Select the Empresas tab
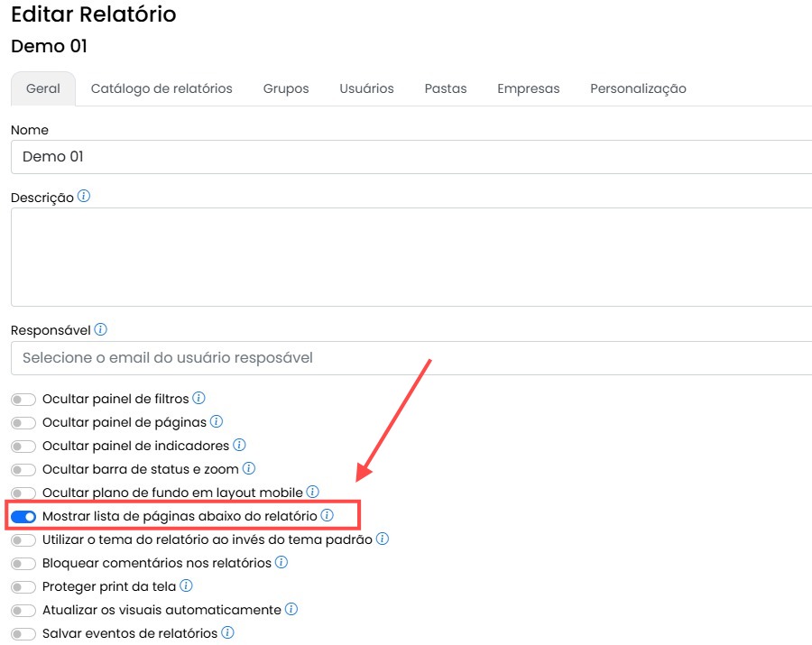The width and height of the screenshot is (812, 645). click(528, 88)
